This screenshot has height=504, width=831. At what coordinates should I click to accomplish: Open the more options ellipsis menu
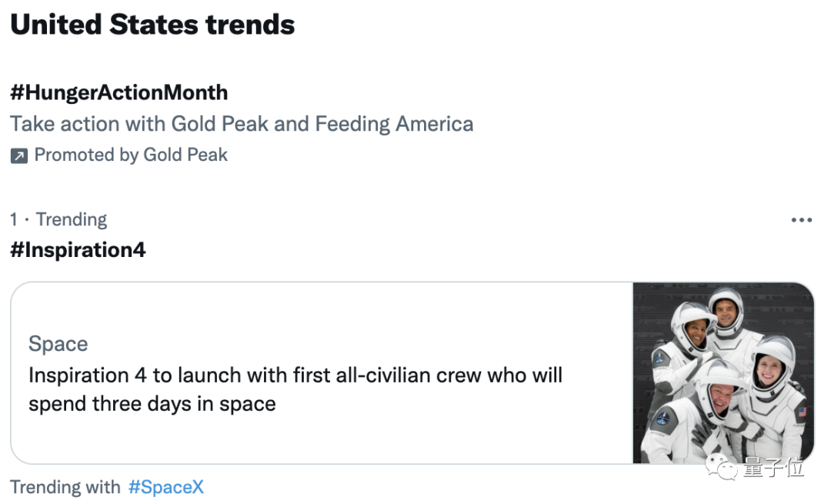pyautogui.click(x=801, y=220)
